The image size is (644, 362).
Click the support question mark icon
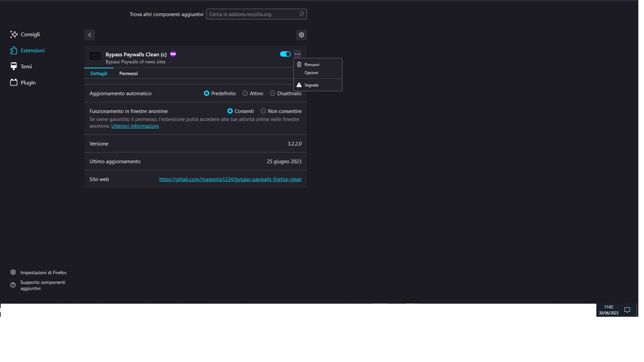tap(13, 285)
